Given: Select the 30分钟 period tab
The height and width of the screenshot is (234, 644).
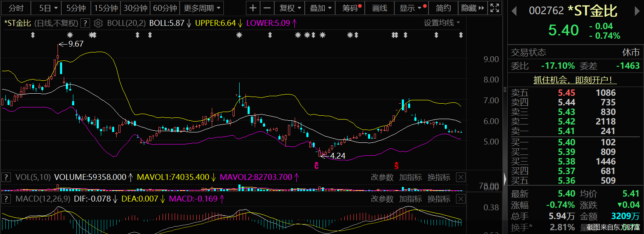Looking at the screenshot, I should [135, 8].
